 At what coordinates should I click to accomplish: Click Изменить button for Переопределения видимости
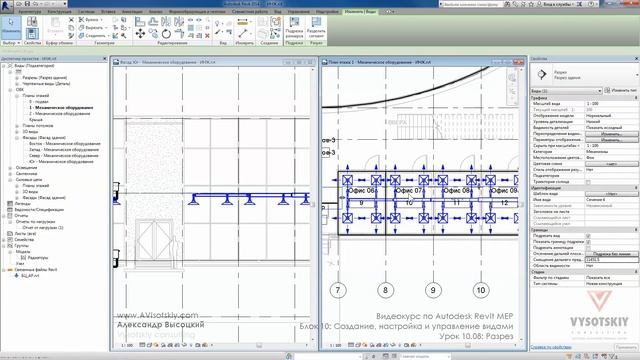pyautogui.click(x=612, y=134)
